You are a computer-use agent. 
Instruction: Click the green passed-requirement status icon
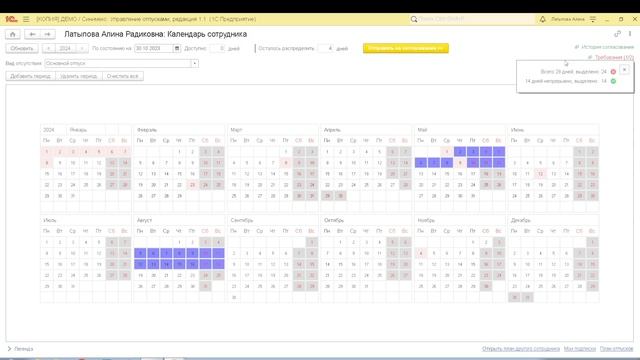[613, 81]
